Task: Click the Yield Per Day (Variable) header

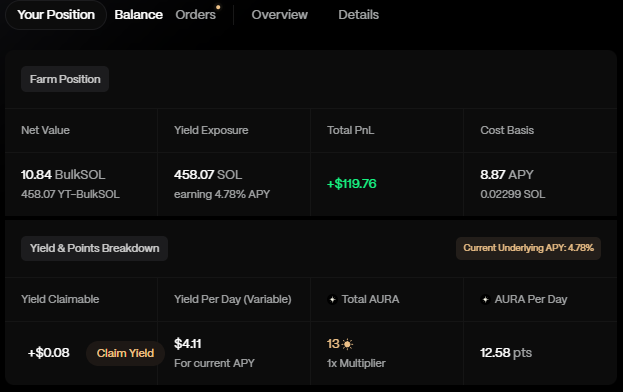Action: 232,299
